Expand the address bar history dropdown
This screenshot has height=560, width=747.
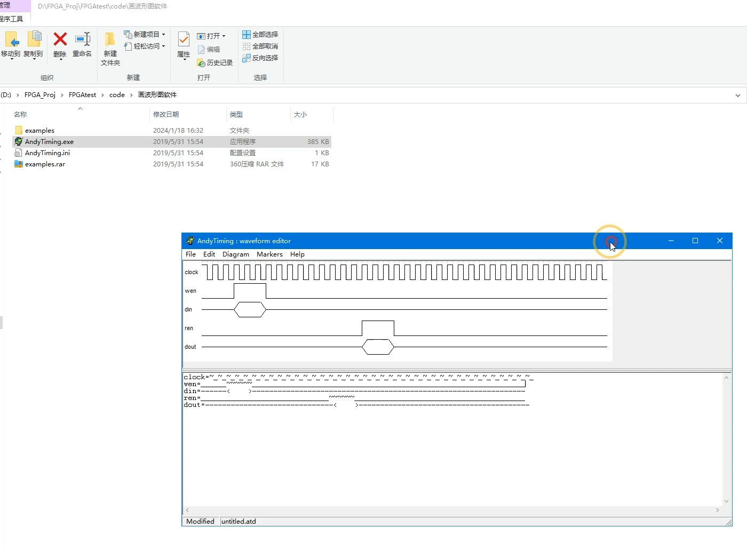(x=738, y=95)
